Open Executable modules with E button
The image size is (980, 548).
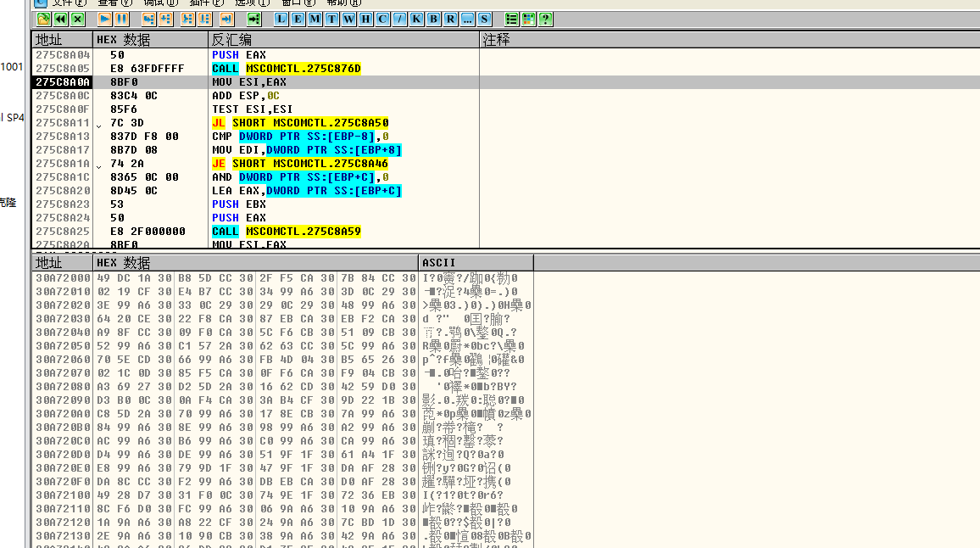(x=298, y=19)
